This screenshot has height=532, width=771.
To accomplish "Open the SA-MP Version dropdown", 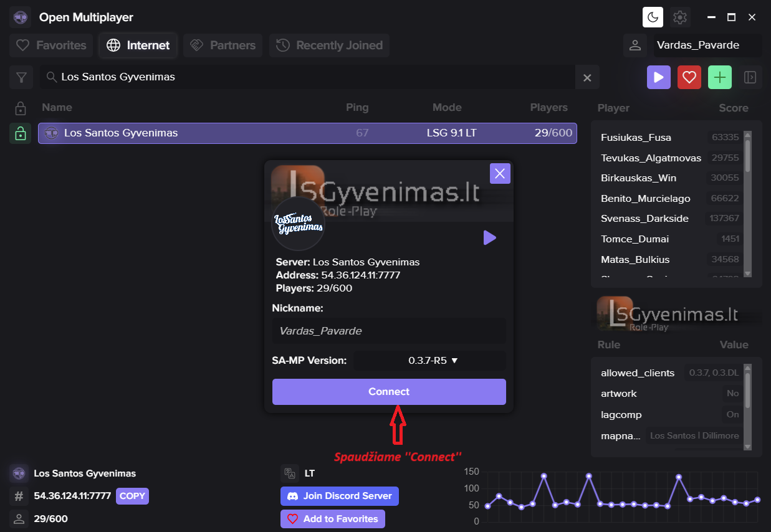I will point(430,360).
